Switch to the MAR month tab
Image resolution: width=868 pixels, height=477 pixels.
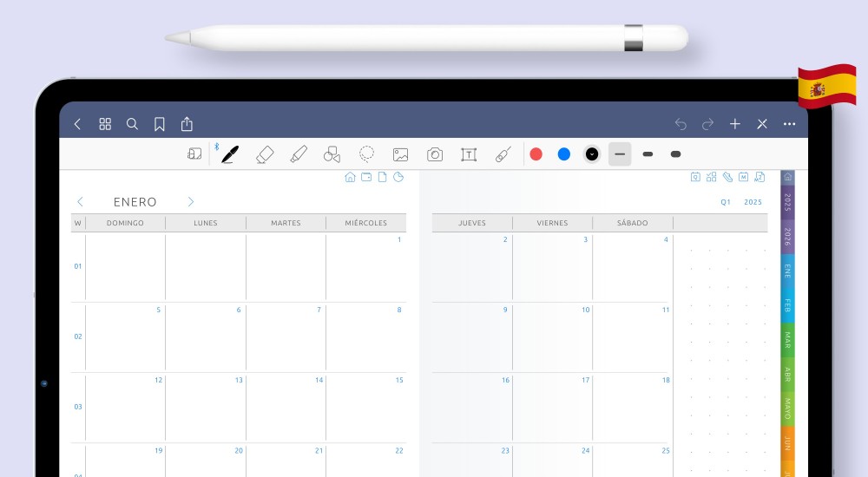click(788, 340)
